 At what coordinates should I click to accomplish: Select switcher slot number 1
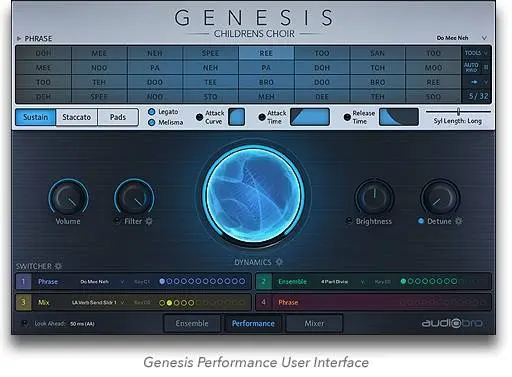pyautogui.click(x=23, y=281)
